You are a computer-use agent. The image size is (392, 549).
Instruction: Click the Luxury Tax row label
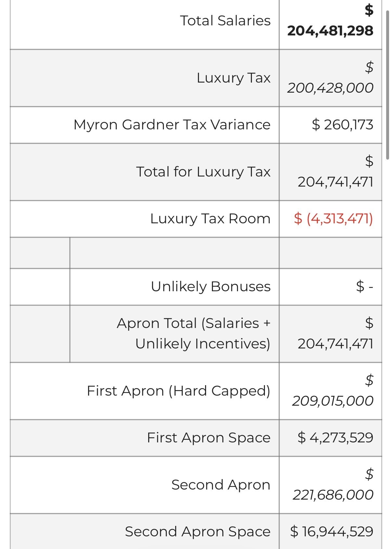(233, 78)
